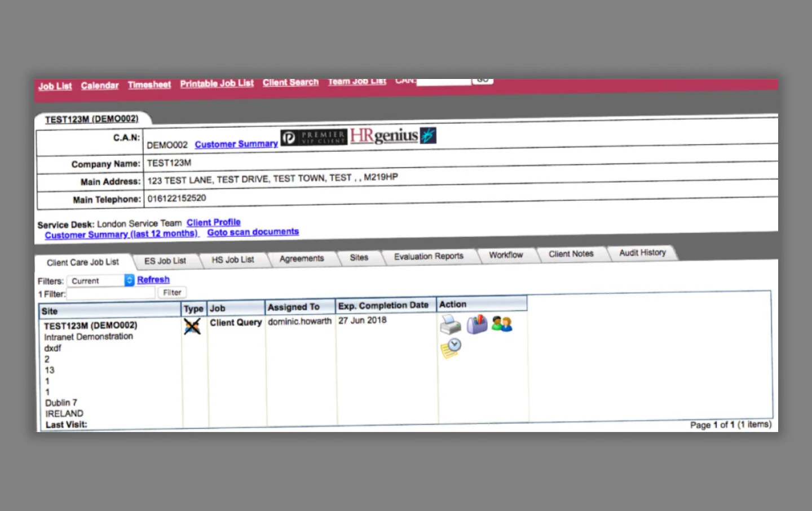Click the Assigned To column header

click(x=300, y=307)
